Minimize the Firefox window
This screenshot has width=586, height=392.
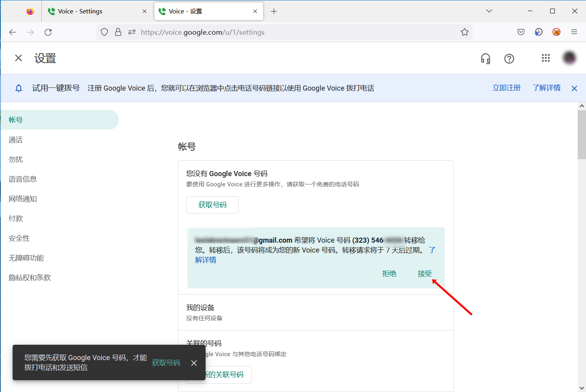[530, 11]
